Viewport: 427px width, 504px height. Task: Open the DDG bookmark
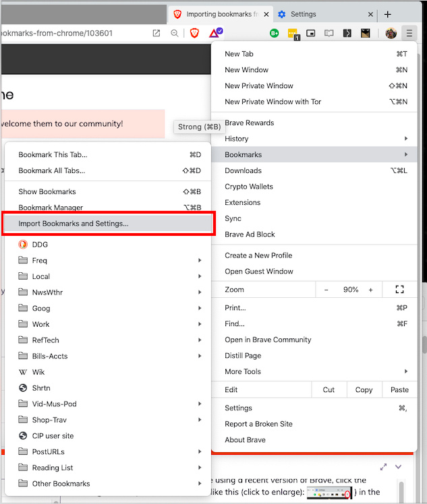point(108,245)
